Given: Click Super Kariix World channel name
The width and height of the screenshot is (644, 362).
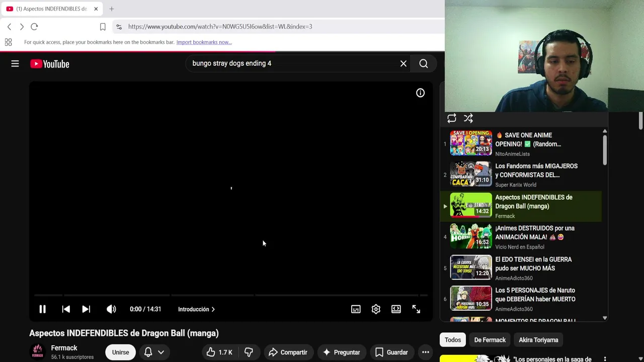Looking at the screenshot, I should (516, 185).
